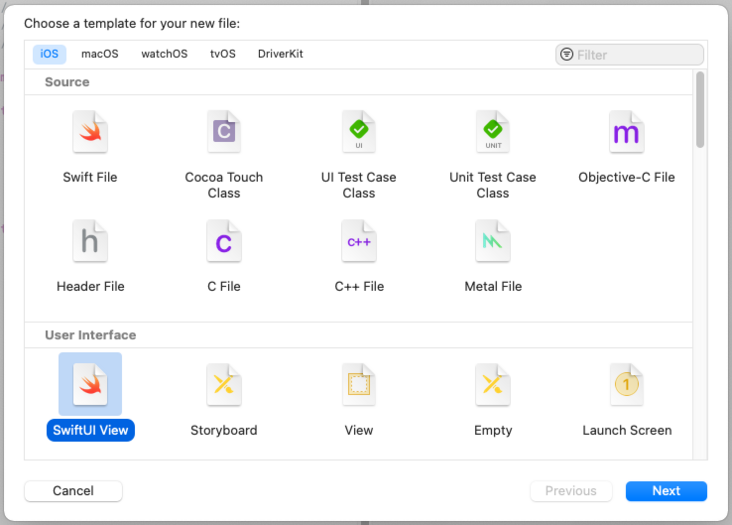Select the C++ File template icon

tap(359, 241)
